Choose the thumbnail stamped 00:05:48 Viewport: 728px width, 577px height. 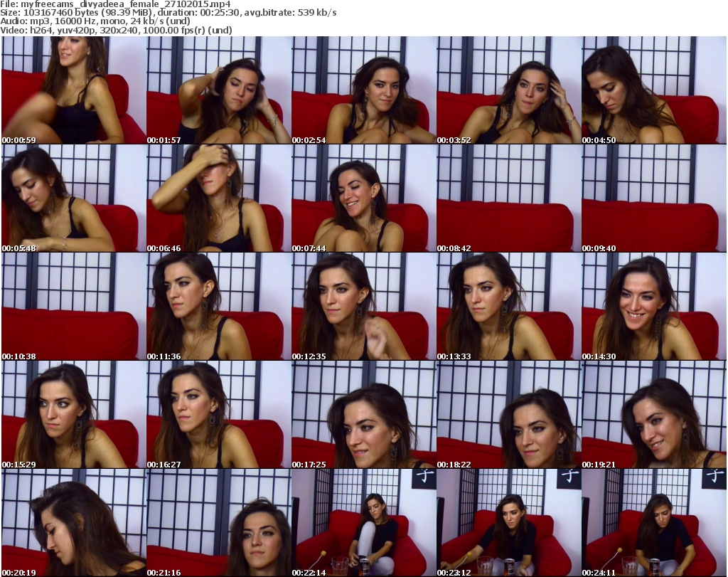click(x=73, y=198)
